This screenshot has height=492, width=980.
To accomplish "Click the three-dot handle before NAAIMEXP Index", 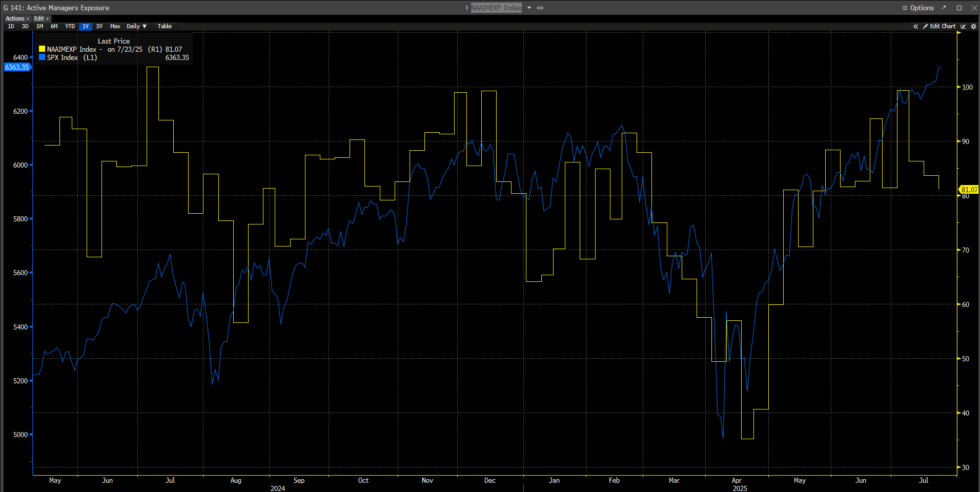I will click(466, 8).
